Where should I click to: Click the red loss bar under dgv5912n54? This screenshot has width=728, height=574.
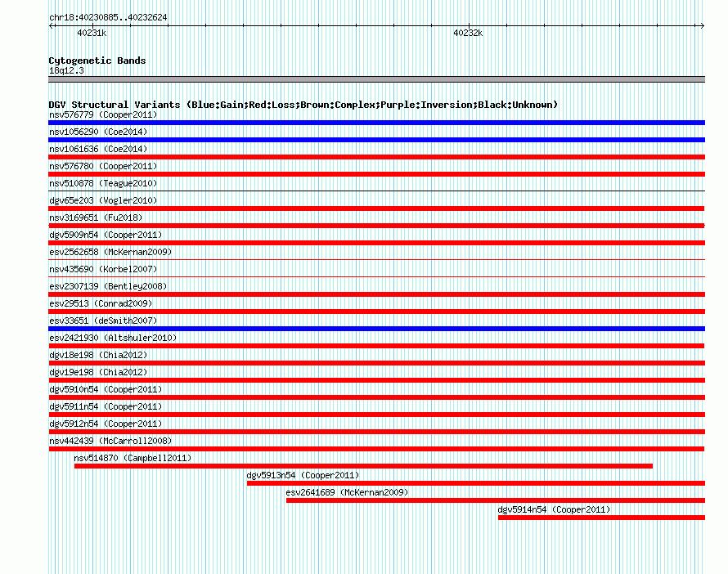[376, 432]
